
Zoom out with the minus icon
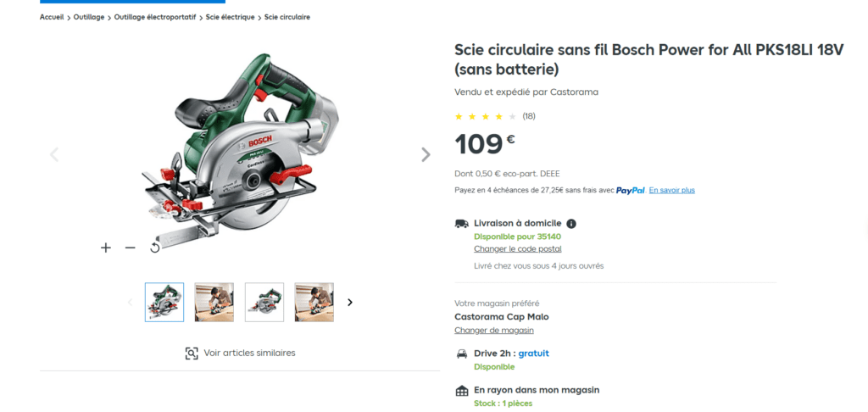coord(130,248)
